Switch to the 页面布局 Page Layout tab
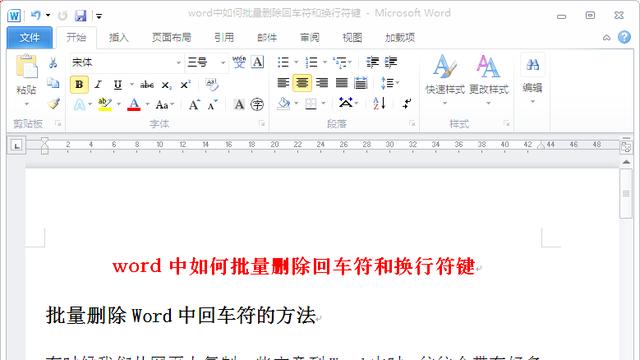Screen dimensions: 640x360 pyautogui.click(x=171, y=38)
